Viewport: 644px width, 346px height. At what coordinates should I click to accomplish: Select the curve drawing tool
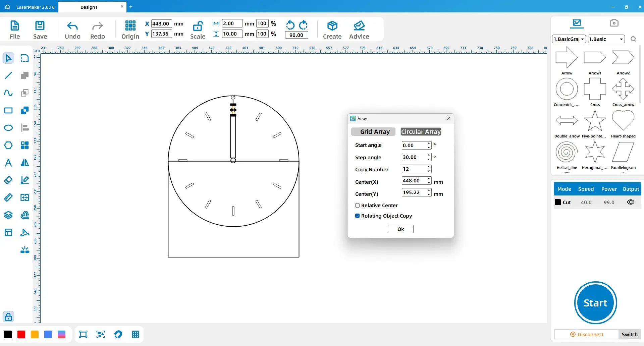(x=8, y=93)
